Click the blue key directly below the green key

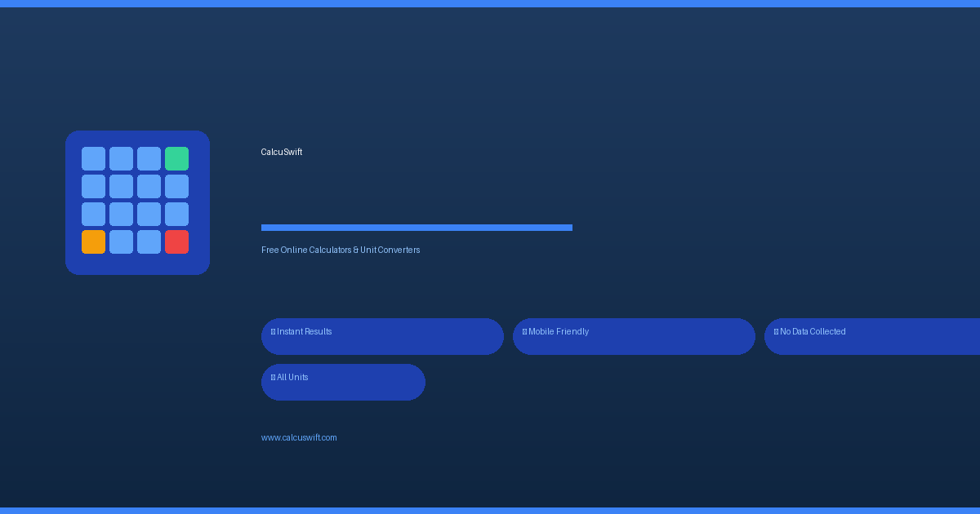click(x=176, y=186)
